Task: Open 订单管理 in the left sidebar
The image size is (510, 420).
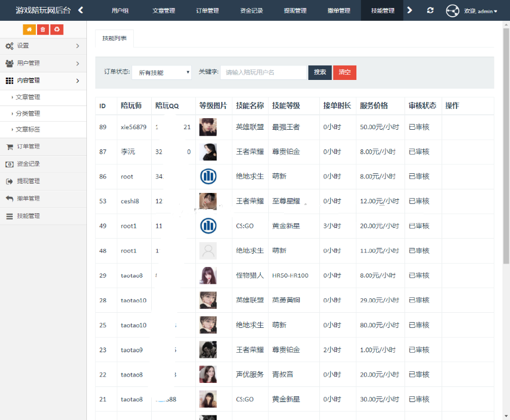Action: click(x=28, y=147)
